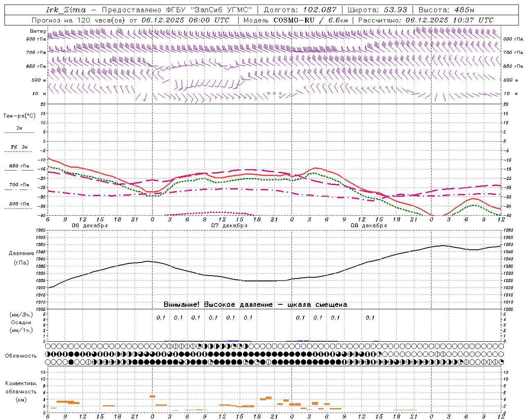Click the '07 декабря' date label
Image resolution: width=525 pixels, height=420 pixels.
click(x=229, y=226)
